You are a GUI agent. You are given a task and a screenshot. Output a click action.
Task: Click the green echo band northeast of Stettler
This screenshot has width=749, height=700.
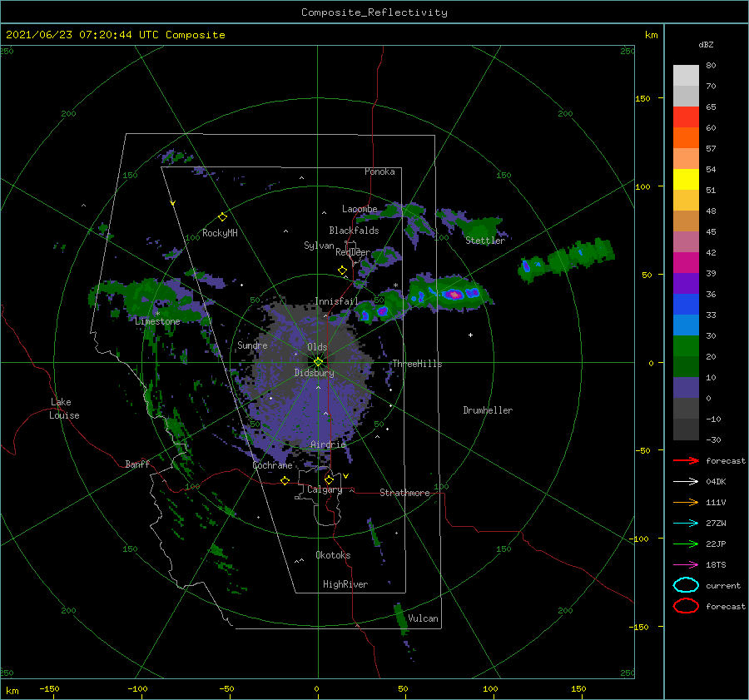tap(567, 259)
